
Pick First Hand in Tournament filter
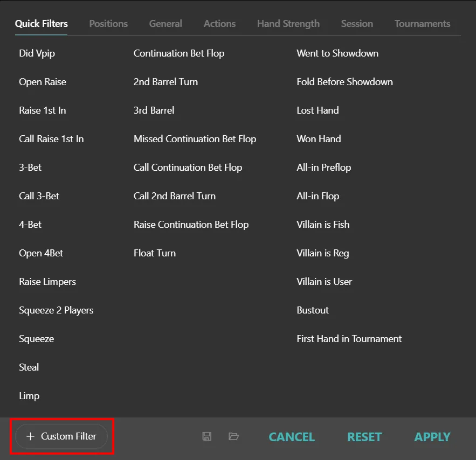click(349, 339)
